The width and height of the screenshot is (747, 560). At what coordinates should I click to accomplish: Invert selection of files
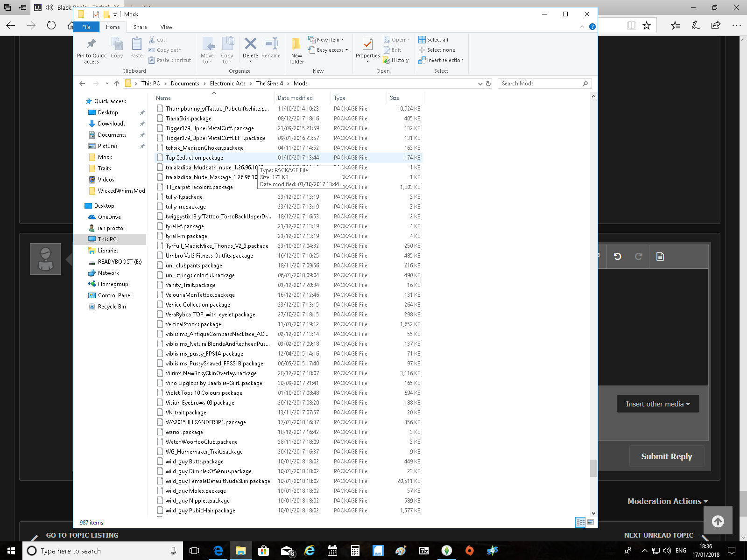coord(441,60)
